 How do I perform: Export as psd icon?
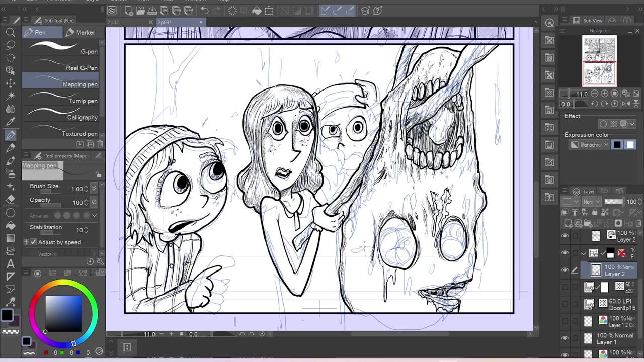(189, 11)
